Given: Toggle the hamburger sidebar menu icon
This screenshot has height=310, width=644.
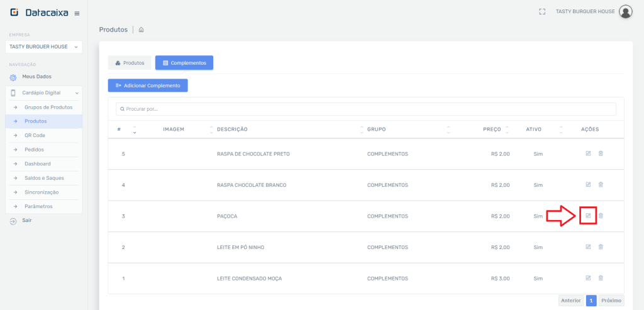Looking at the screenshot, I should 77,13.
